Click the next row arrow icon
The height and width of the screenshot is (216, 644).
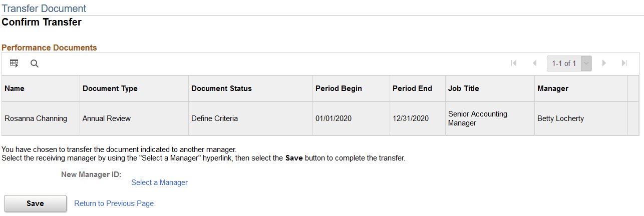(604, 63)
